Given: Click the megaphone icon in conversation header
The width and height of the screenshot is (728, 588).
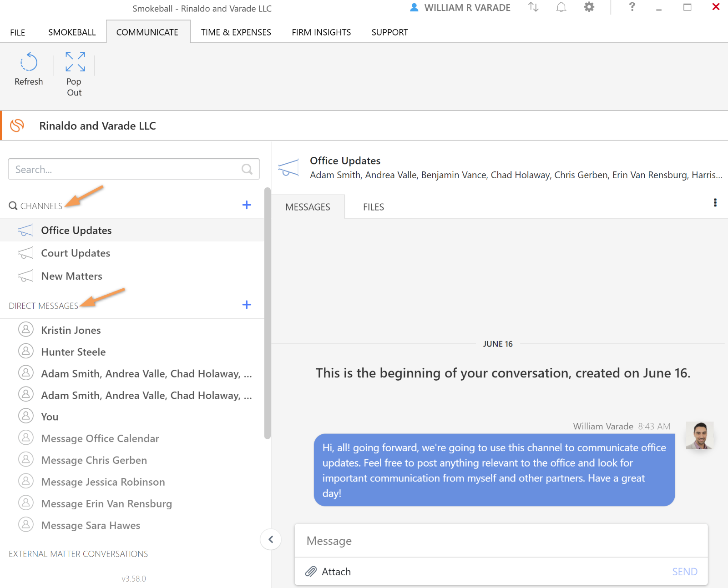Looking at the screenshot, I should pyautogui.click(x=288, y=168).
